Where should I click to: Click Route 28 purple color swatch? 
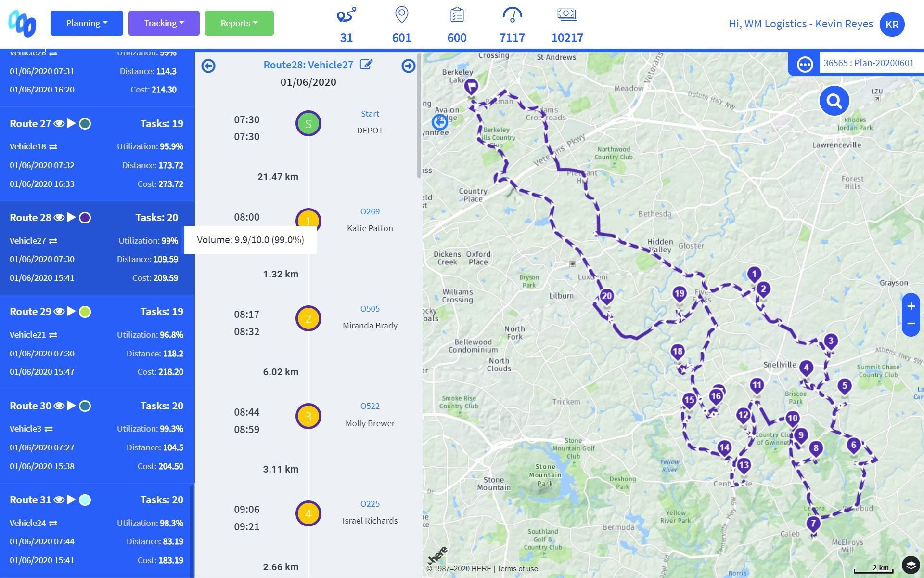tap(85, 218)
